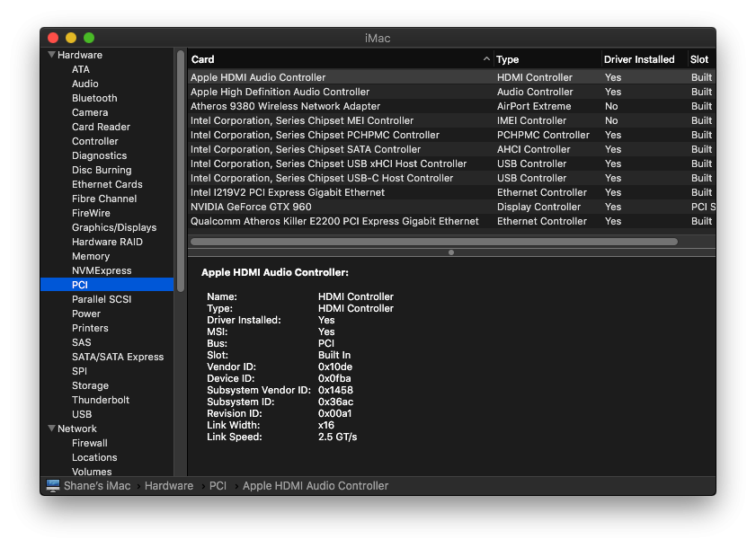The image size is (756, 548).
Task: Click the iMac computer icon in path bar
Action: tap(53, 485)
